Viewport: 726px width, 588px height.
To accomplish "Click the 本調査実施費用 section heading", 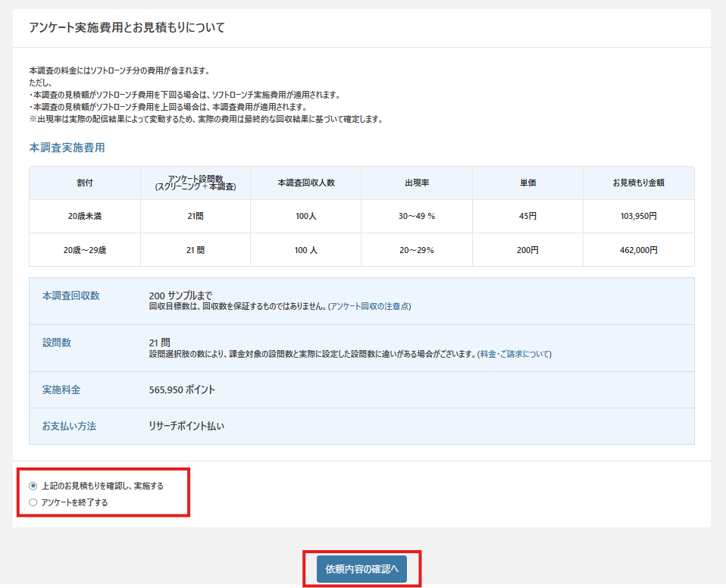I will click(x=67, y=148).
